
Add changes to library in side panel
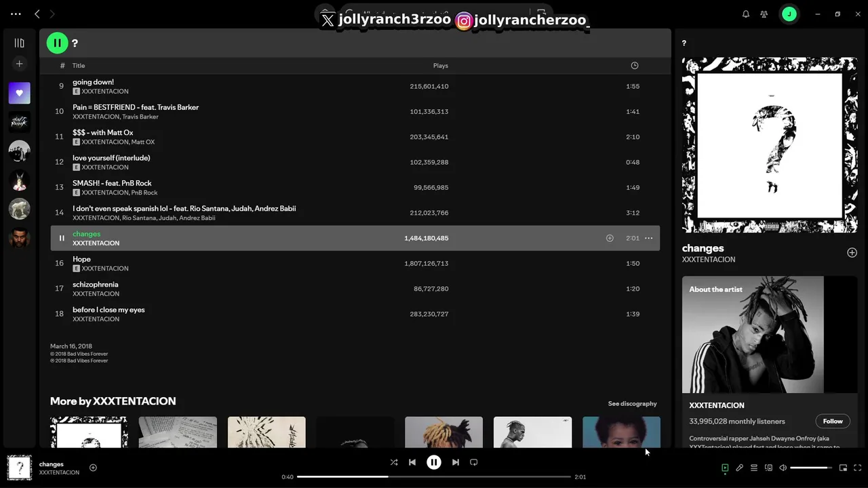[x=852, y=253]
